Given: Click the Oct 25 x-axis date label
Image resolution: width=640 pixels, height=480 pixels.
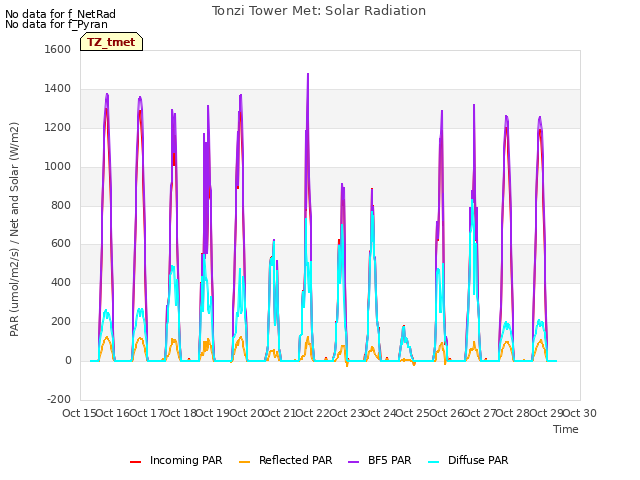Looking at the screenshot, I should pos(413,413).
